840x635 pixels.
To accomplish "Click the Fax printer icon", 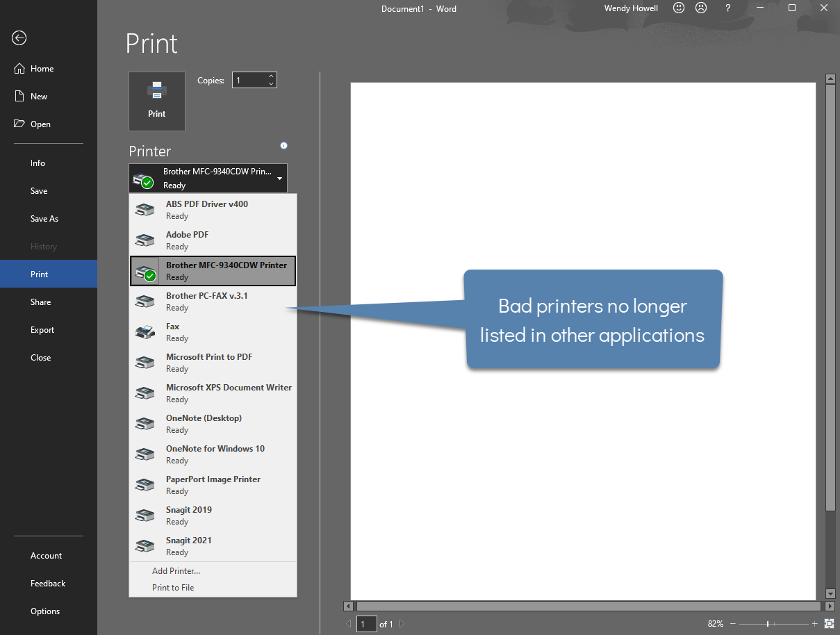I will tap(145, 331).
